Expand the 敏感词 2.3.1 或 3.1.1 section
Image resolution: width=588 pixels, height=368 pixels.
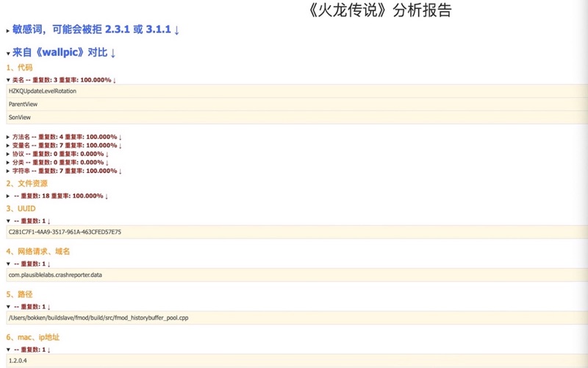(93, 29)
